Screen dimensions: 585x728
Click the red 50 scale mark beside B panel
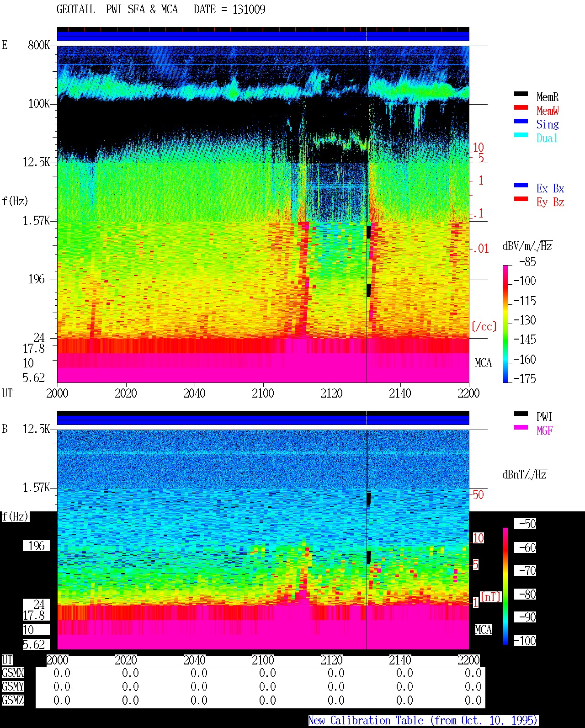[x=478, y=494]
